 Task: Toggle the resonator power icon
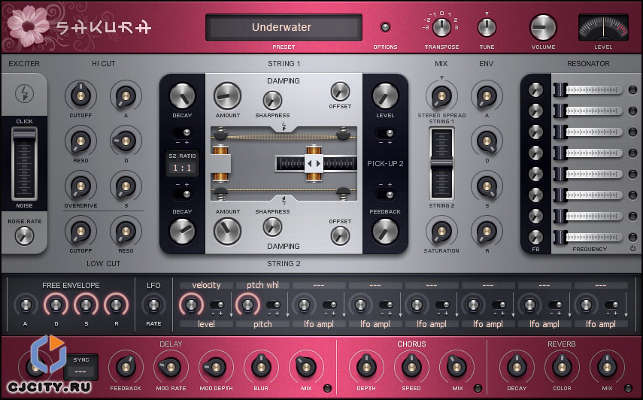[633, 249]
